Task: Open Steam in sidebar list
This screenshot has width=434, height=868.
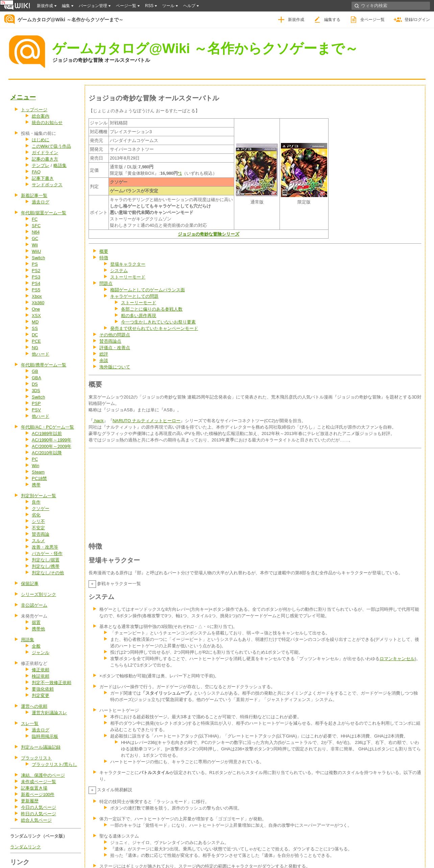Action: coord(38,472)
